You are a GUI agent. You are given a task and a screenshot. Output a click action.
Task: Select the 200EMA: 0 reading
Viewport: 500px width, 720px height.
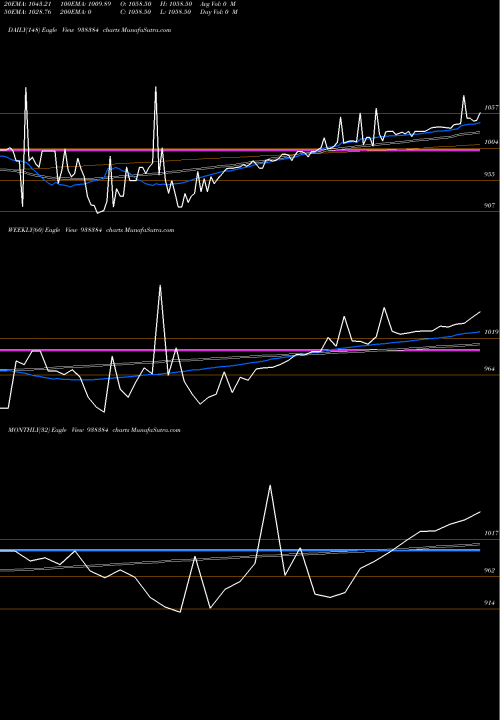tap(75, 12)
